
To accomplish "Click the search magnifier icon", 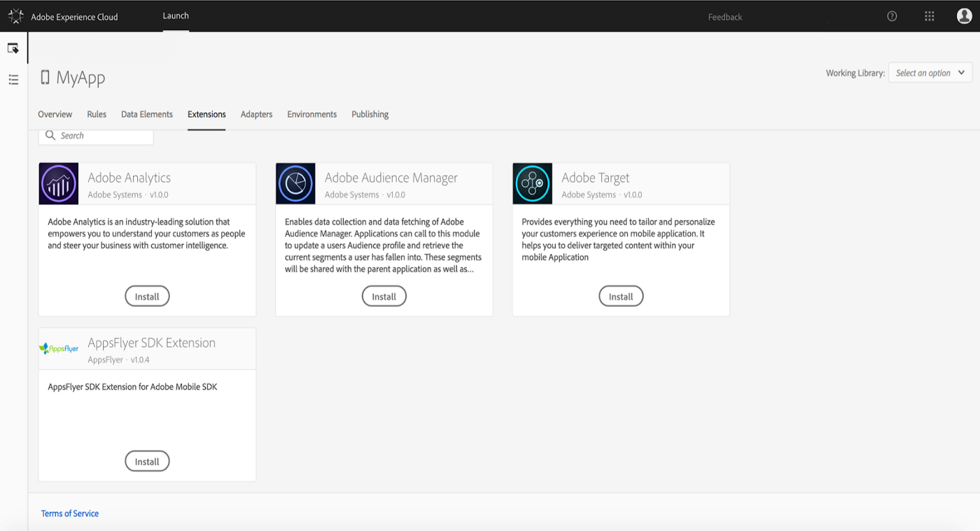I will point(50,135).
